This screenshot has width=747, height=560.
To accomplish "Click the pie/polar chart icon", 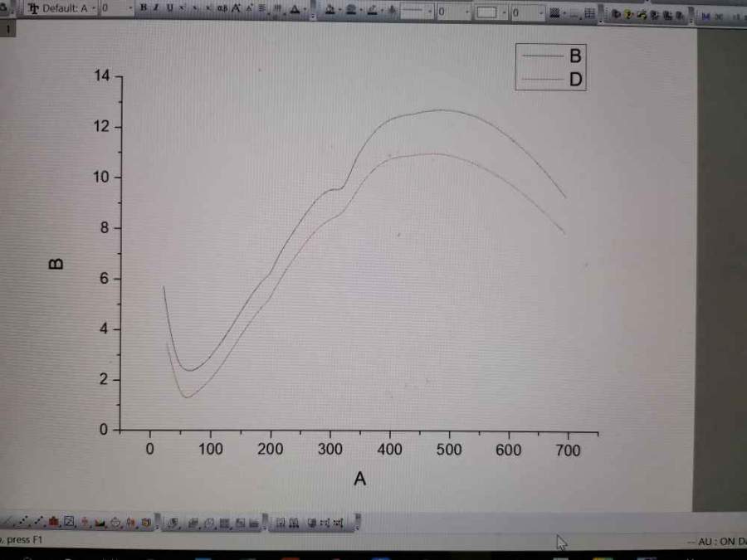I will pos(115,523).
